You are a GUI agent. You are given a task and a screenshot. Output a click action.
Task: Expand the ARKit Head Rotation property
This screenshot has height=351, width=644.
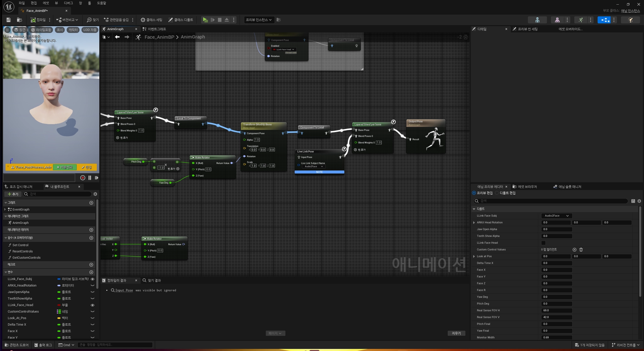pyautogui.click(x=474, y=222)
